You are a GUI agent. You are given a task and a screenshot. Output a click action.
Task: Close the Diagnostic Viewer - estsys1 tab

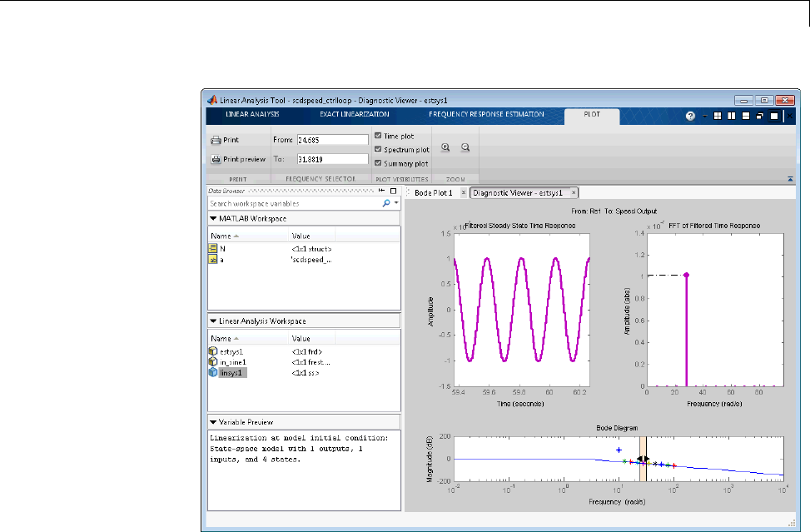pyautogui.click(x=574, y=193)
